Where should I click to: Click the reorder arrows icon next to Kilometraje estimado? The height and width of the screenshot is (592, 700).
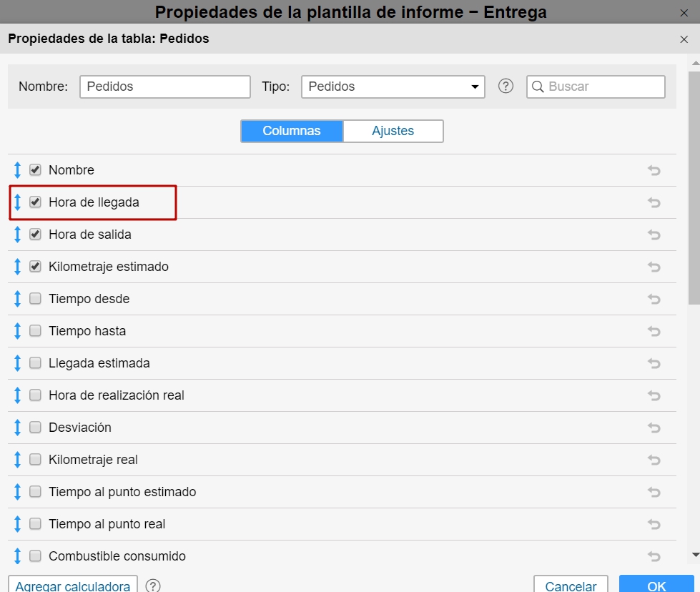16,267
